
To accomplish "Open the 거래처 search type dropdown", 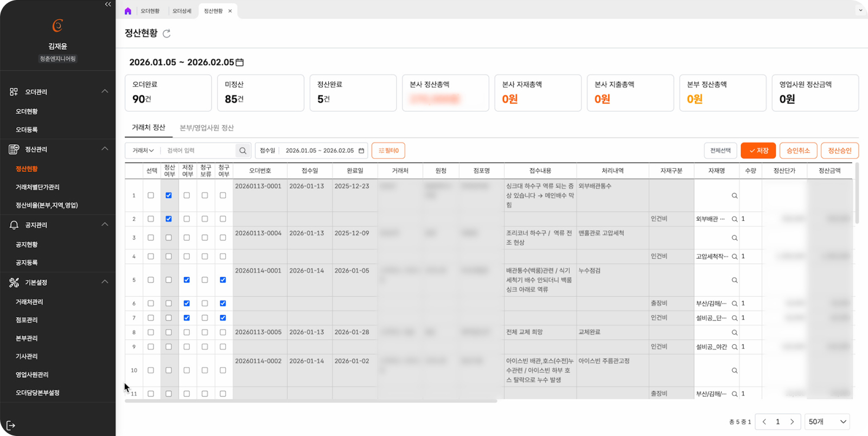I will coord(143,151).
